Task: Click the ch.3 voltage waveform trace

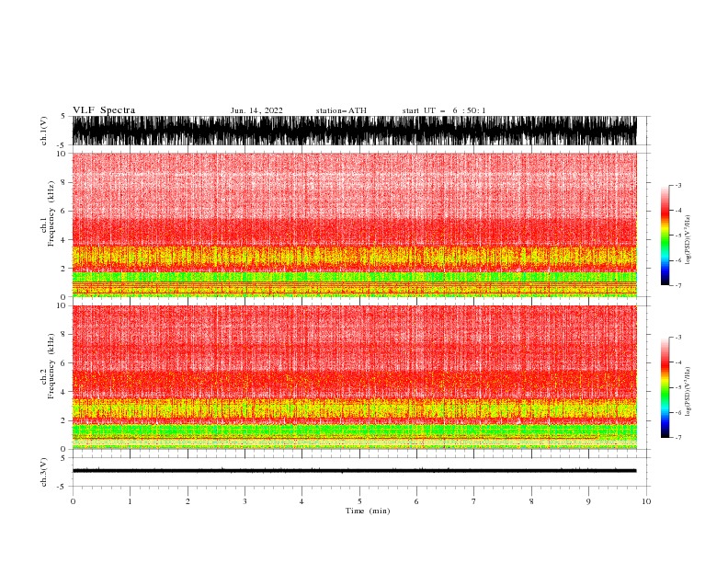Action: [x=354, y=471]
